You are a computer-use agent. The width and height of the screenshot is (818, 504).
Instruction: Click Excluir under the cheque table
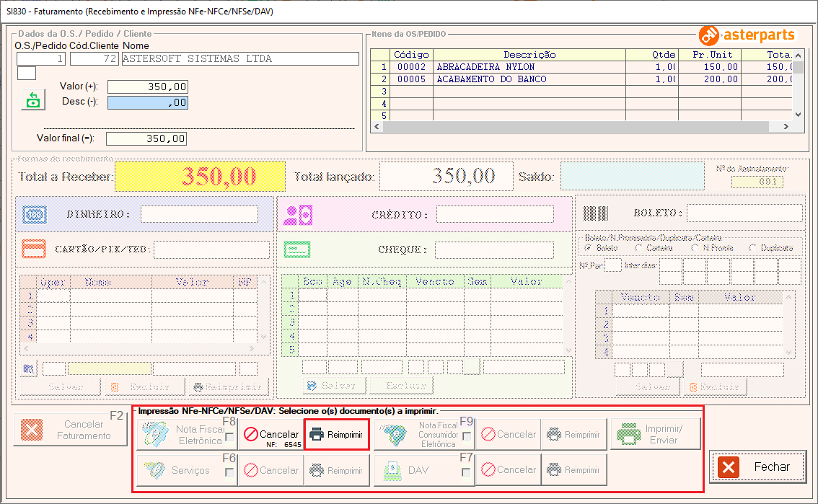400,386
